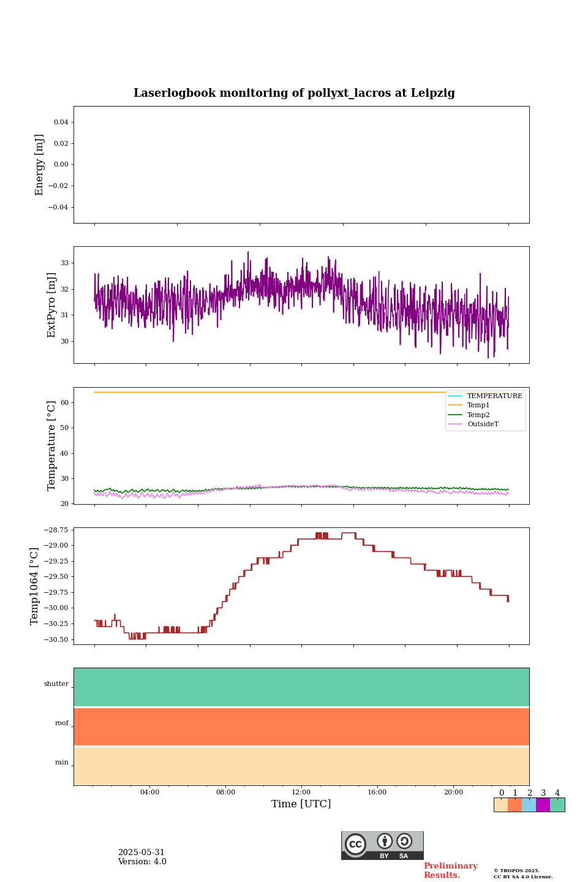This screenshot has width=588, height=882.
Task: Click the BY attribution person icon
Action: click(385, 841)
